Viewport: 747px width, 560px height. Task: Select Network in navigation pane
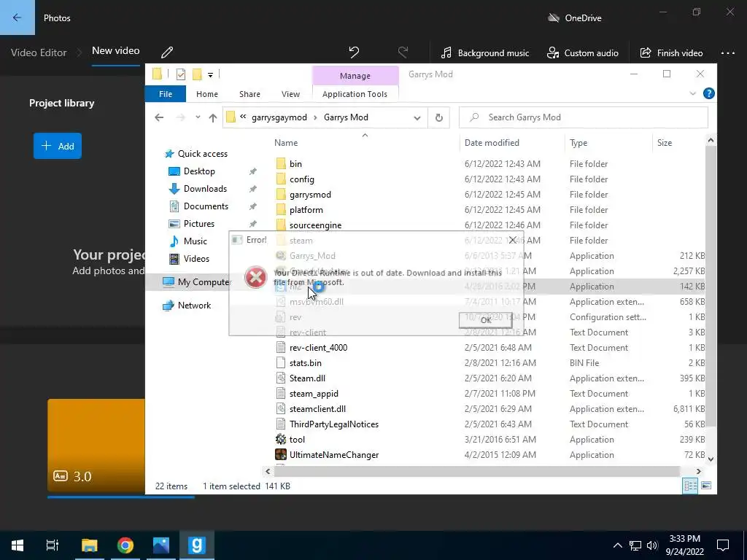click(187, 306)
